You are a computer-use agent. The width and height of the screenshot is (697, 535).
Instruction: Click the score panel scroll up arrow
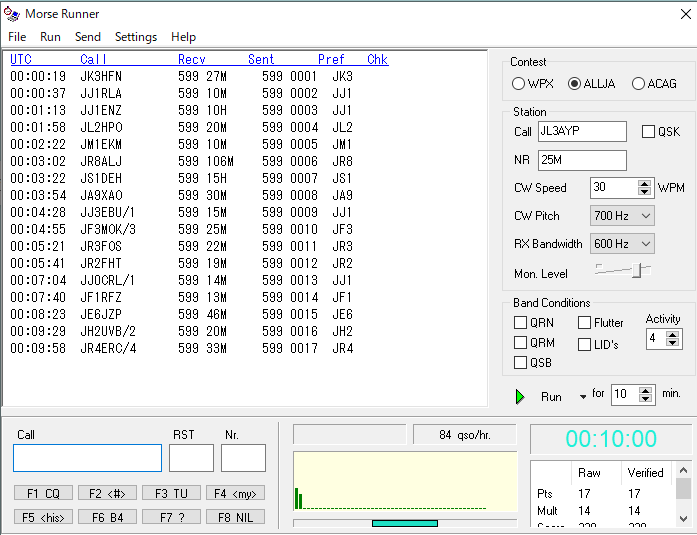tap(683, 470)
